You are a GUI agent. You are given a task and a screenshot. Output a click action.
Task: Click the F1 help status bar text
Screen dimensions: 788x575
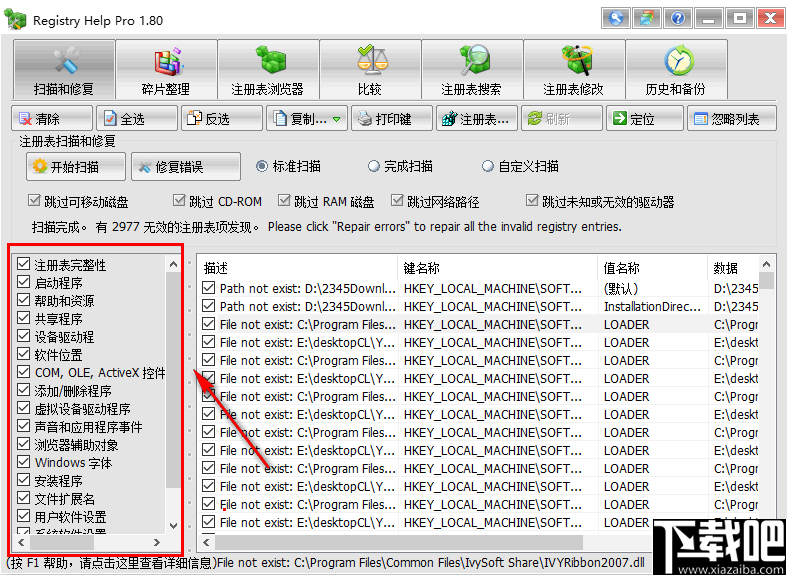point(112,562)
